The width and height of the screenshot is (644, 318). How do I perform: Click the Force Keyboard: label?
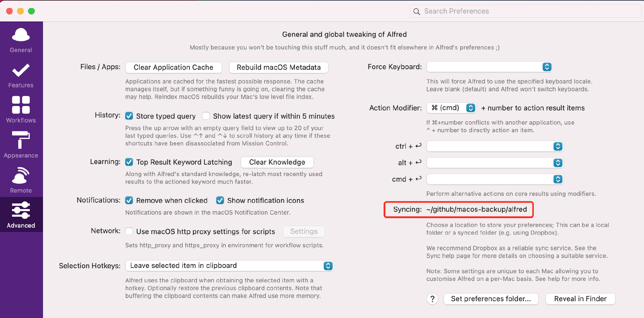point(395,67)
